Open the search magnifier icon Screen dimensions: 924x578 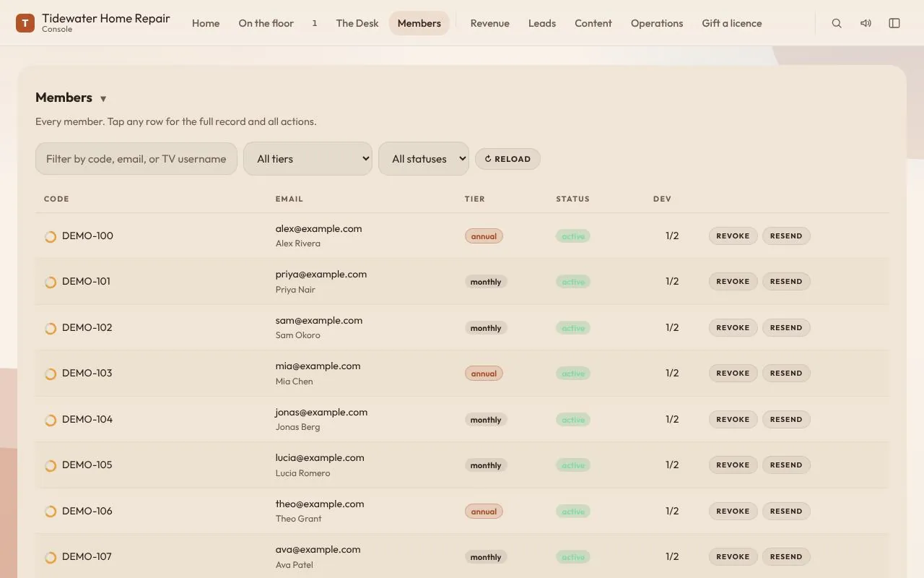(x=837, y=23)
